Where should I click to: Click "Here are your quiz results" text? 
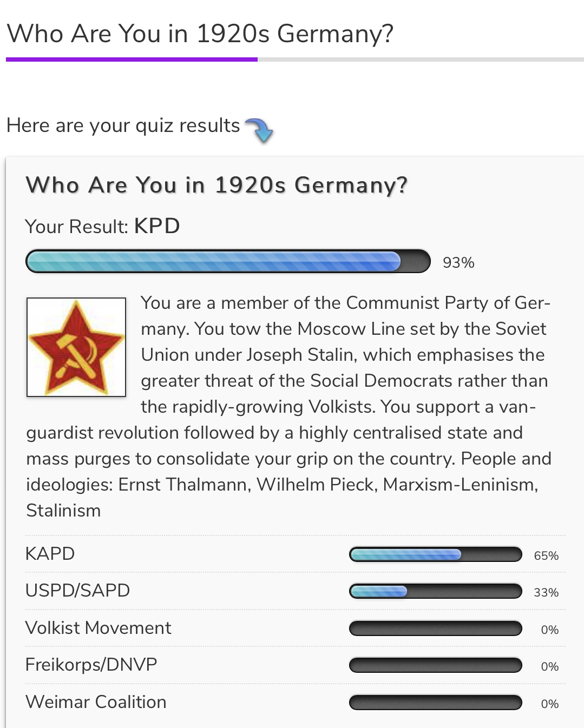coord(123,125)
